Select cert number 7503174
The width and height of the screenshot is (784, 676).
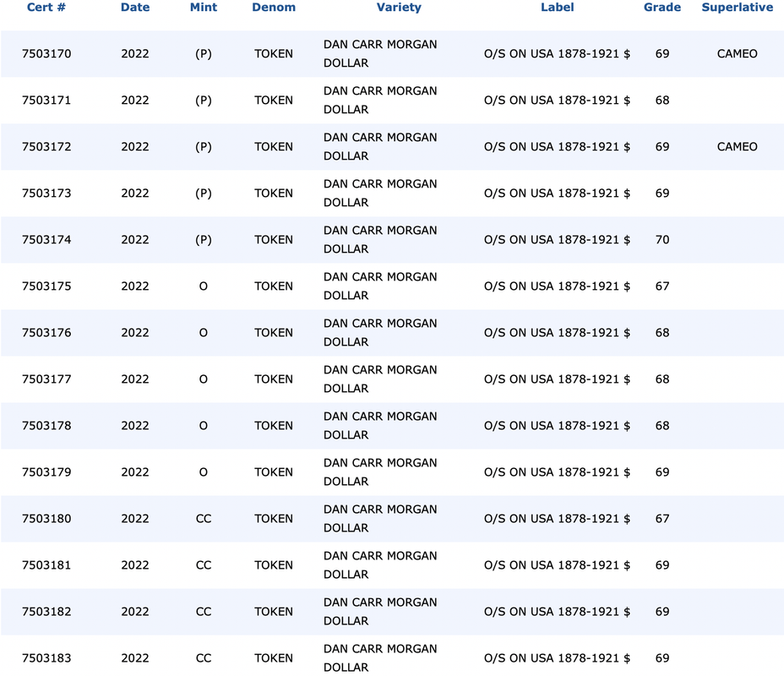[46, 239]
